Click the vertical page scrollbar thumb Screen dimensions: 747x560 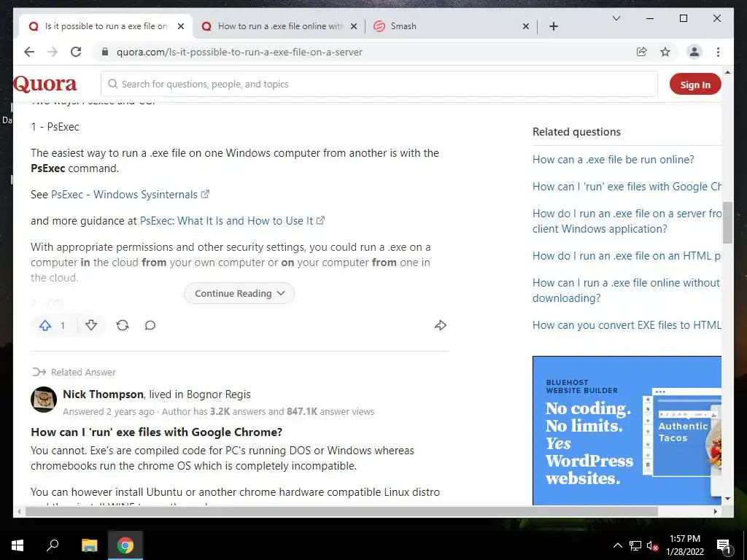tap(727, 222)
